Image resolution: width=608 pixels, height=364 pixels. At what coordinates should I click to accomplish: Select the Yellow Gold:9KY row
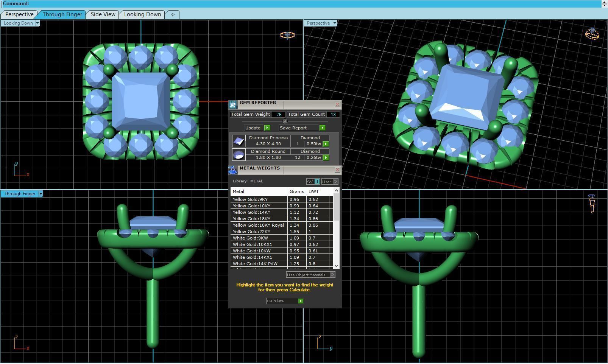[x=282, y=199]
